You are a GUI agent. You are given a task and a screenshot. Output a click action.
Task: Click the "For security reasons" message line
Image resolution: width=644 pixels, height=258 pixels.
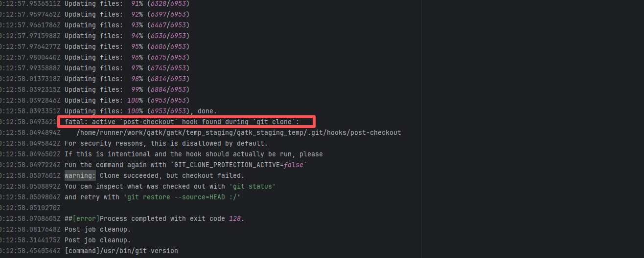tap(166, 143)
